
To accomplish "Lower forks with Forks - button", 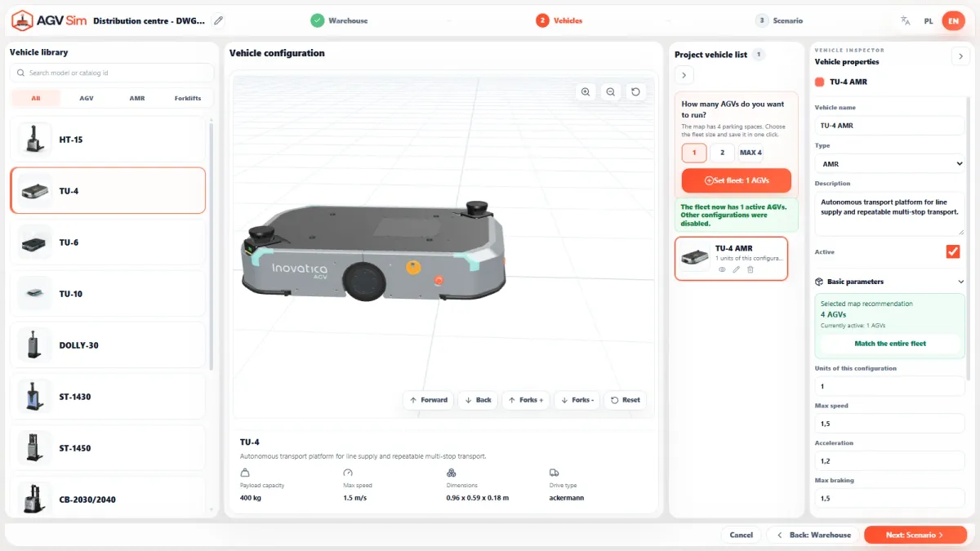I will 578,400.
